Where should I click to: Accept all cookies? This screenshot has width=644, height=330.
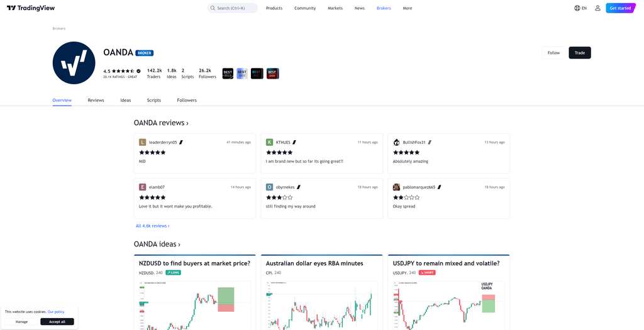(x=57, y=322)
